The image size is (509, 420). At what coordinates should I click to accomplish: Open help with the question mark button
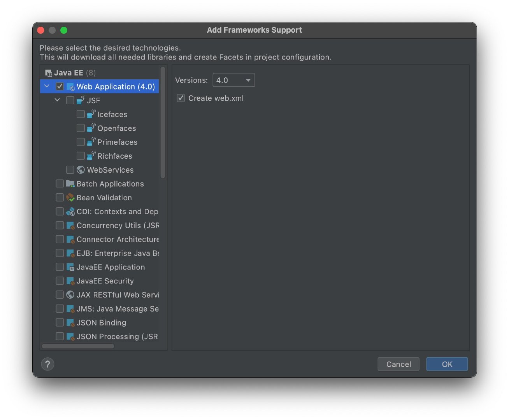click(47, 364)
